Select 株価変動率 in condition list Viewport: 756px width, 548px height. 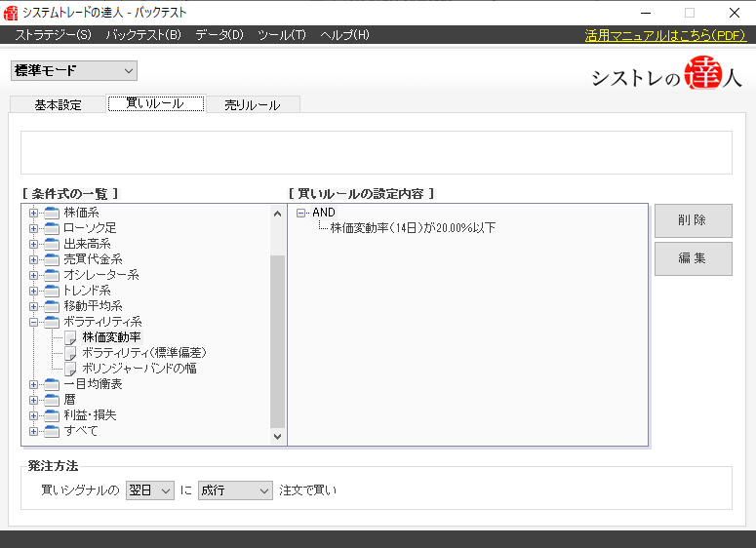pyautogui.click(x=112, y=337)
